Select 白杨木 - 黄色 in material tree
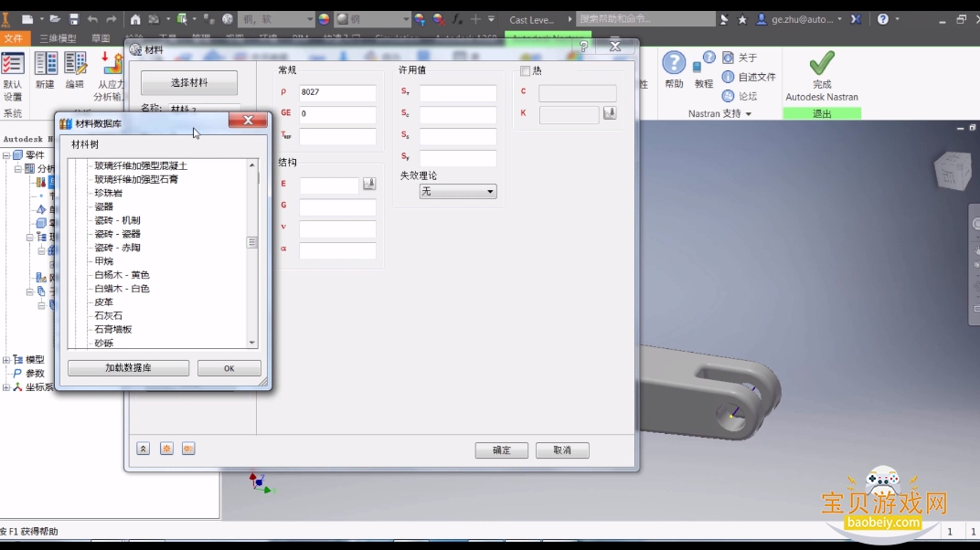The height and width of the screenshot is (550, 980). (x=122, y=275)
